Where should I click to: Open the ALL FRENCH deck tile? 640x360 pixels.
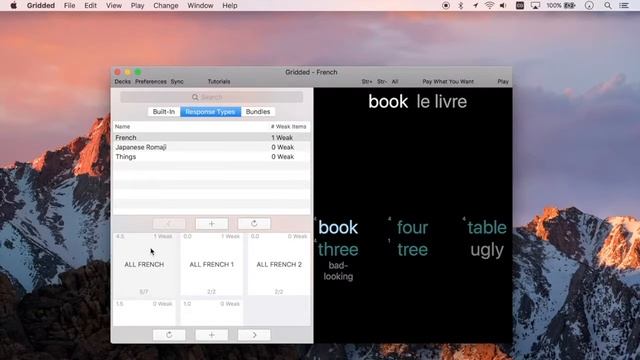point(144,264)
